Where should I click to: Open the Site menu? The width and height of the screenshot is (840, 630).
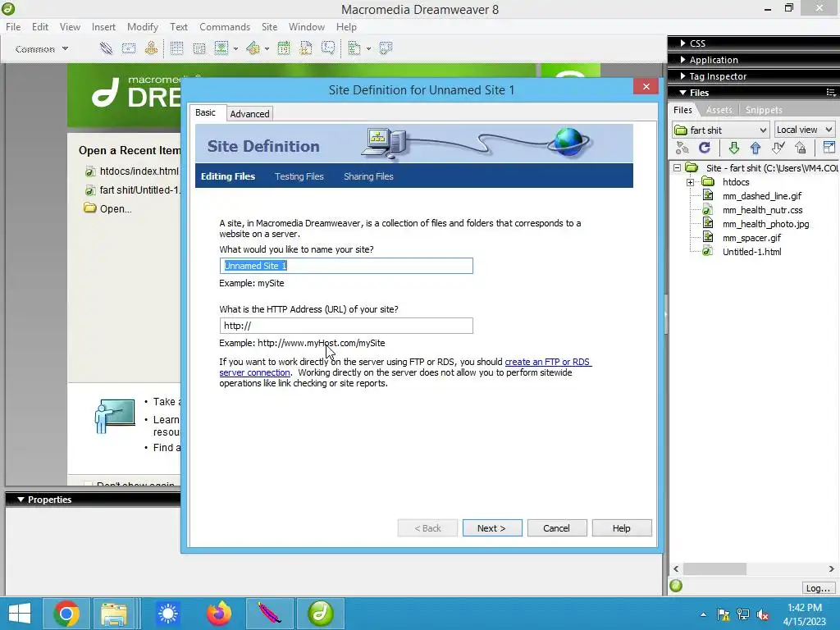pyautogui.click(x=269, y=27)
